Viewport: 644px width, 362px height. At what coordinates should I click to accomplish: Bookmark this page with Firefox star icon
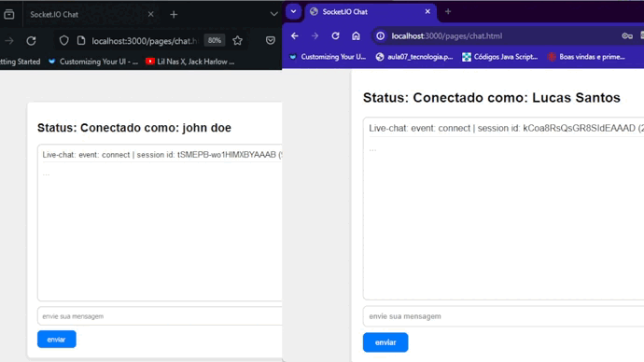coord(237,40)
